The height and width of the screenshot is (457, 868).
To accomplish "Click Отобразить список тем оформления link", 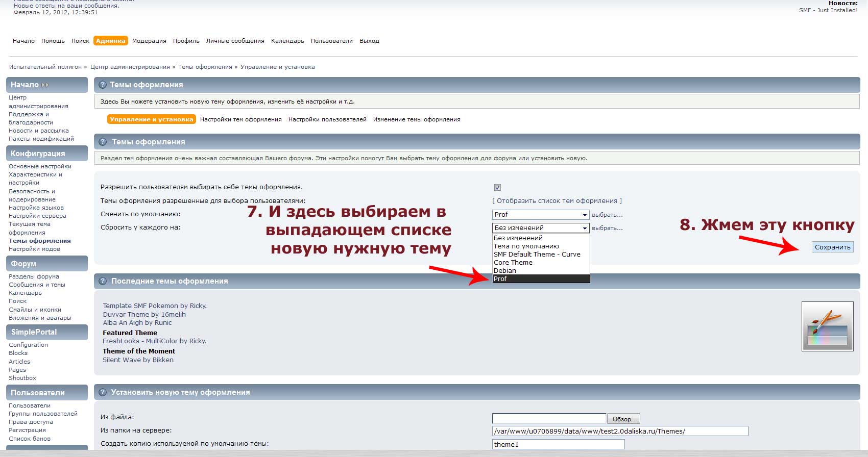I will point(557,201).
